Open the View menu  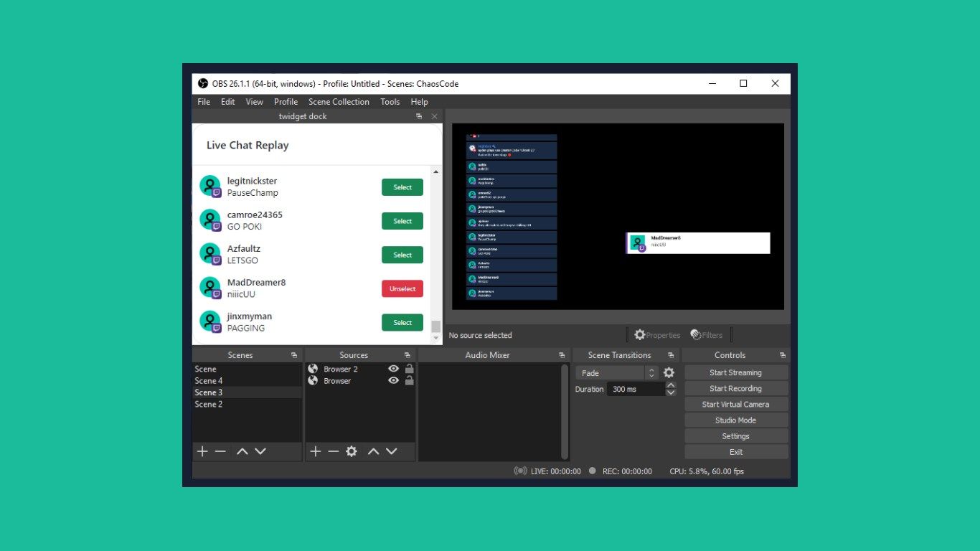(255, 102)
